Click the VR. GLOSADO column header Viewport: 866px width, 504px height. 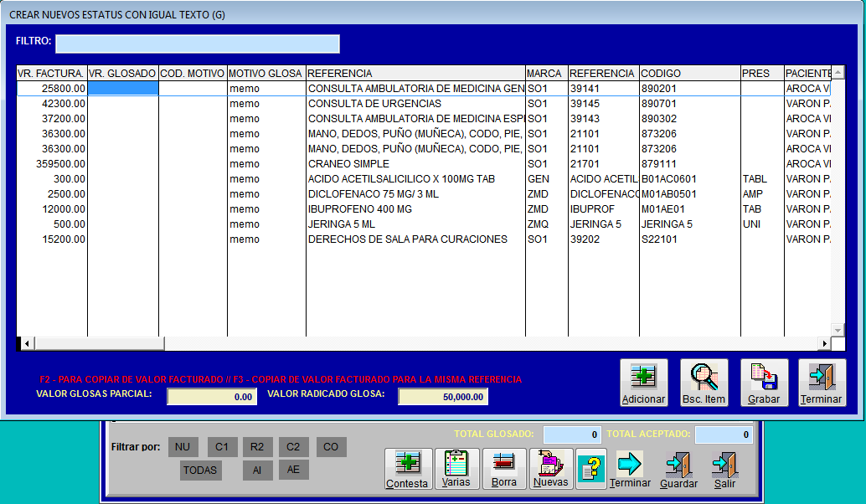(x=122, y=74)
